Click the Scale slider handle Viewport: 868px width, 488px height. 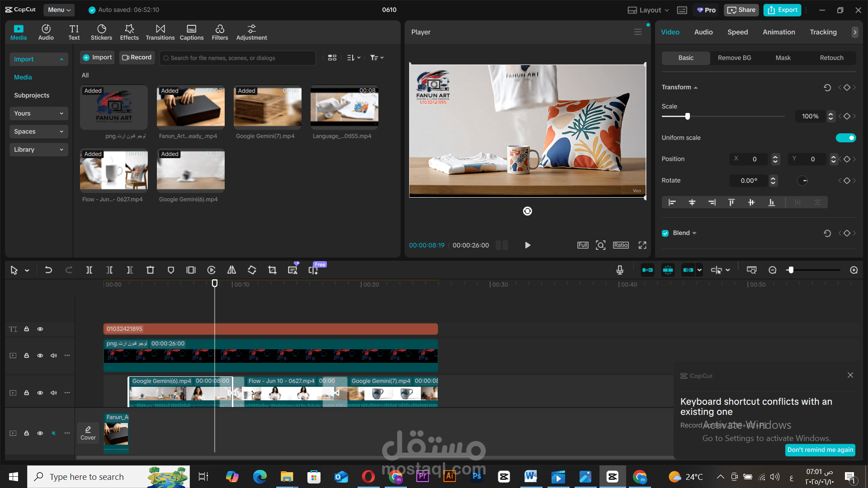coord(688,116)
